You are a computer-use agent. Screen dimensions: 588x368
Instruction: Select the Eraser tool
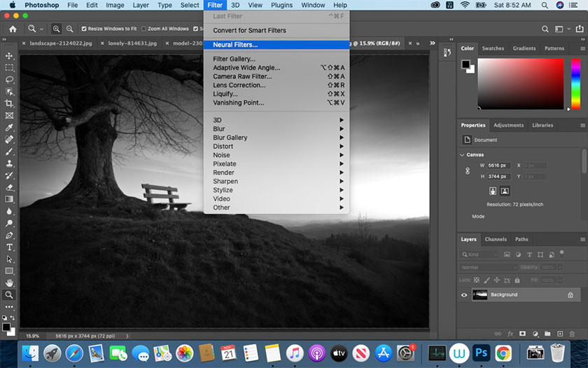point(9,187)
